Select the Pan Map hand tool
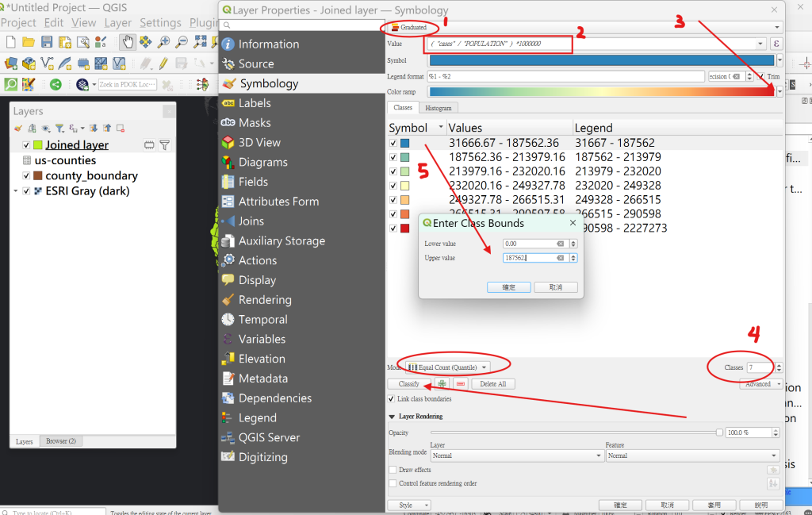This screenshot has width=812, height=515. pos(128,42)
